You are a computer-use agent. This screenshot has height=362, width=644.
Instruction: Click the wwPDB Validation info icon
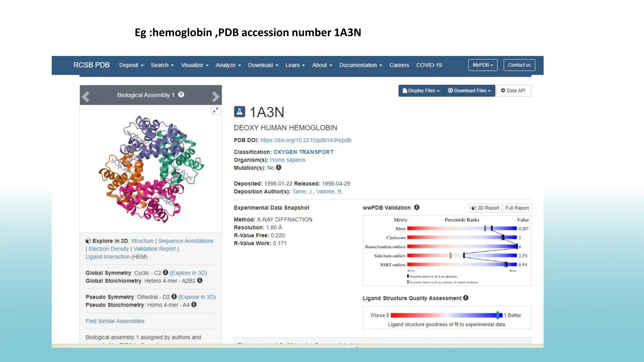(417, 207)
